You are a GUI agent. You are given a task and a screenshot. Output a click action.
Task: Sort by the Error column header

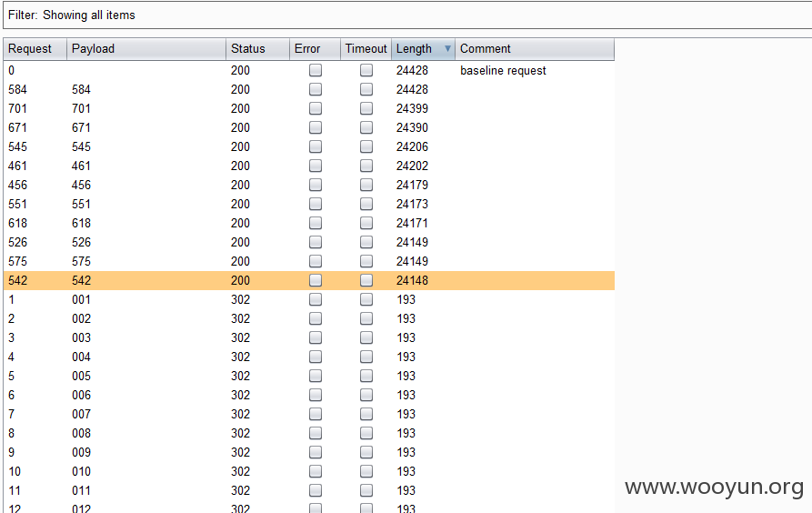coord(315,49)
